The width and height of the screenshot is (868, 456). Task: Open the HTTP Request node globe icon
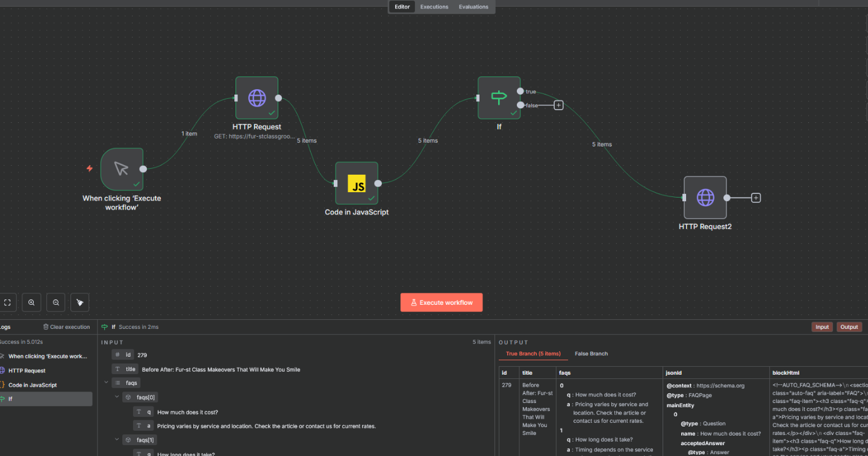point(257,98)
